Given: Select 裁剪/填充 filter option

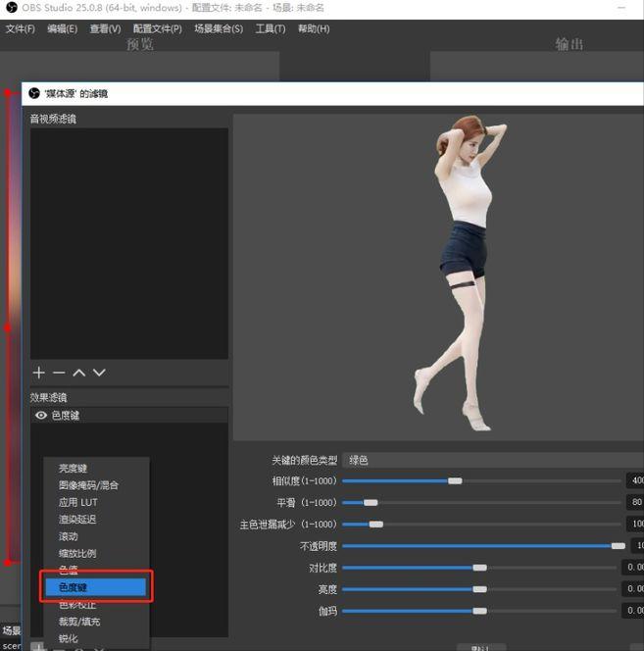Looking at the screenshot, I should click(x=78, y=622).
